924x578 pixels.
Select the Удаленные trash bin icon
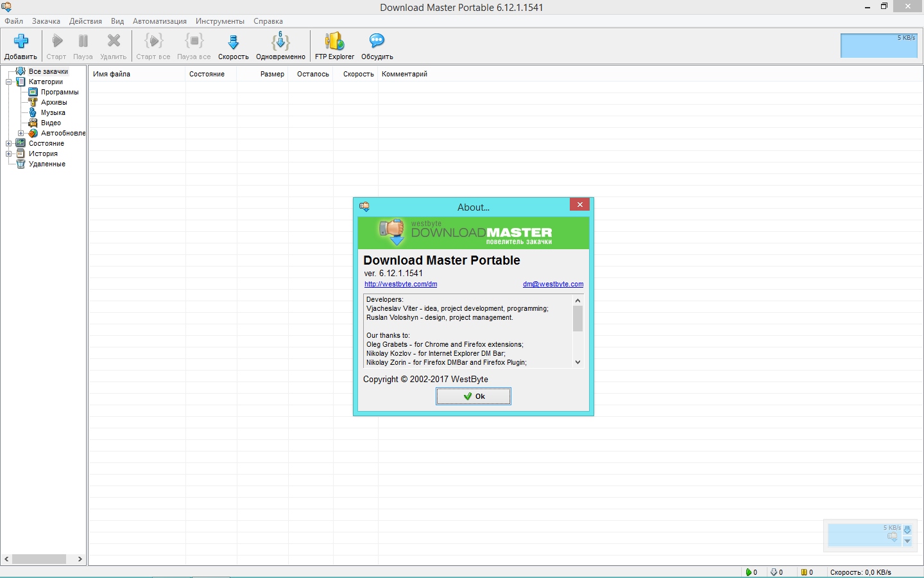(x=21, y=164)
